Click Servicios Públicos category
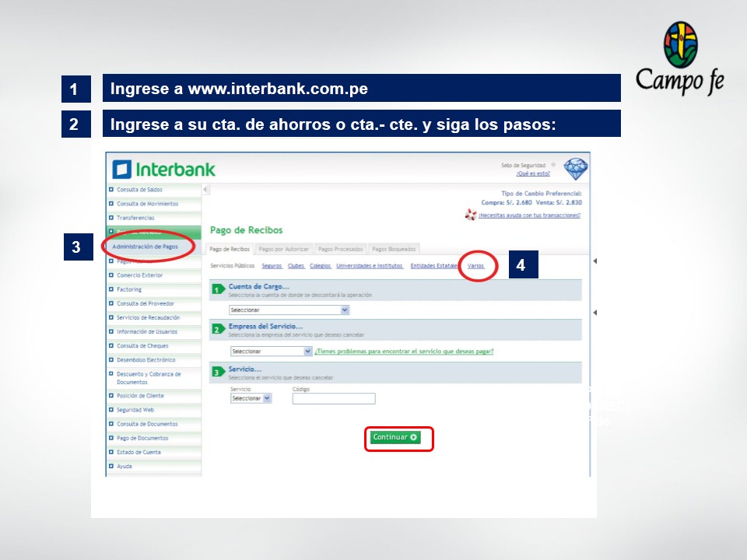This screenshot has height=560, width=747. [233, 266]
